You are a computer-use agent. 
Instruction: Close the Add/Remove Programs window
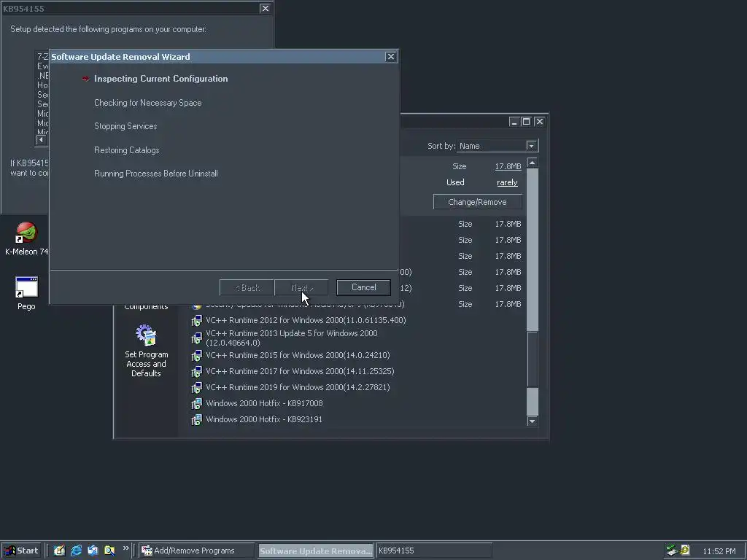539,122
